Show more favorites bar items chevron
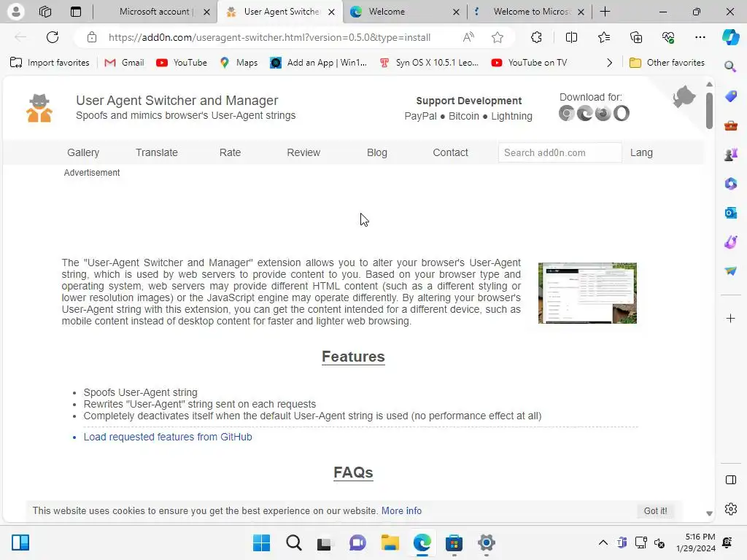The height and width of the screenshot is (560, 747). pos(609,63)
